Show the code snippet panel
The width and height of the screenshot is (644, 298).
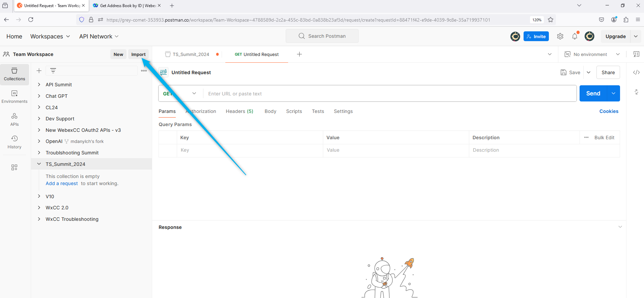(x=636, y=72)
